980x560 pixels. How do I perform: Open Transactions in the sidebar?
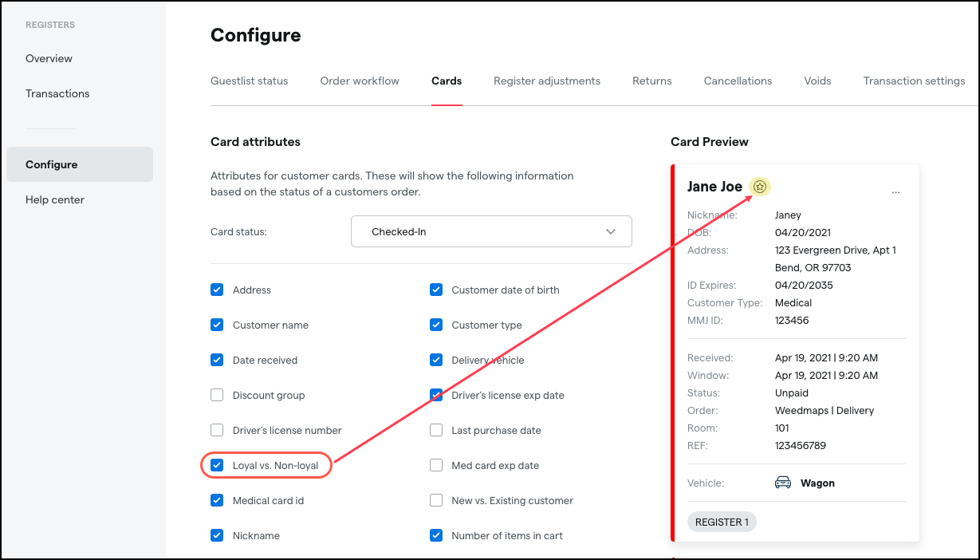pos(57,93)
